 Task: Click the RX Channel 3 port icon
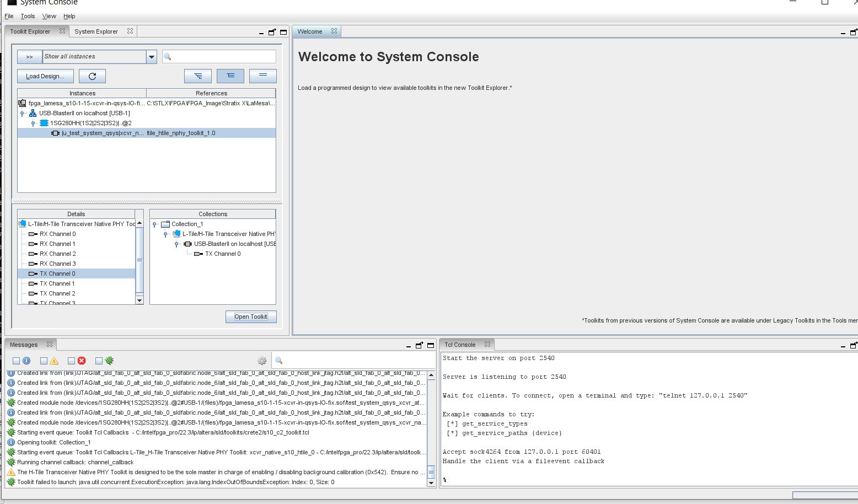[33, 264]
